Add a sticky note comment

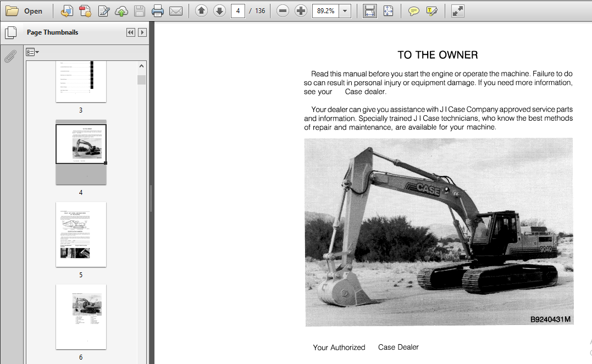[x=414, y=11]
